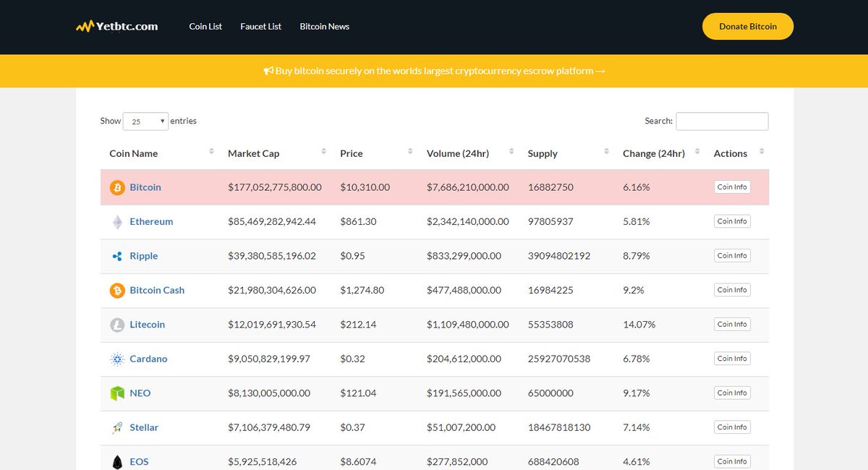Image resolution: width=868 pixels, height=470 pixels.
Task: Open the Show entries dropdown
Action: [x=145, y=121]
